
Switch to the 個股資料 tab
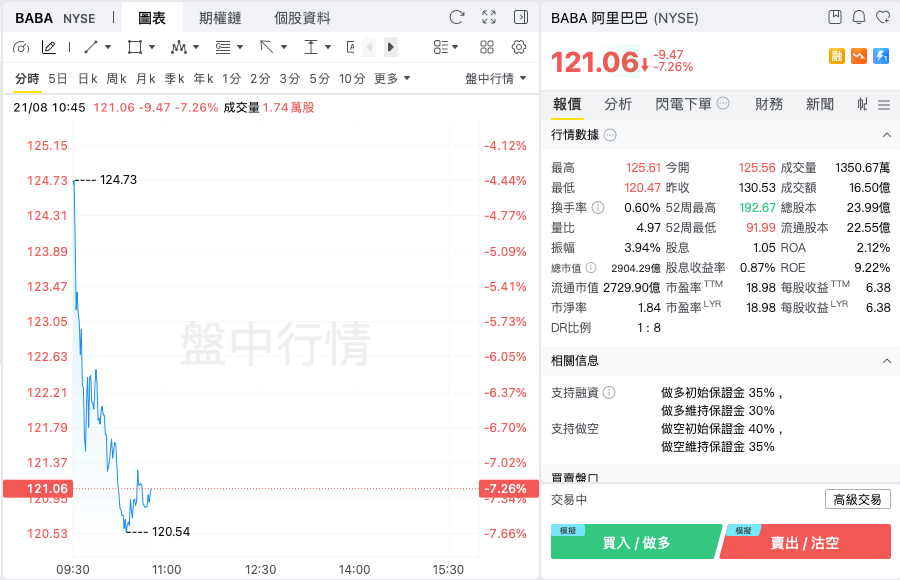302,18
